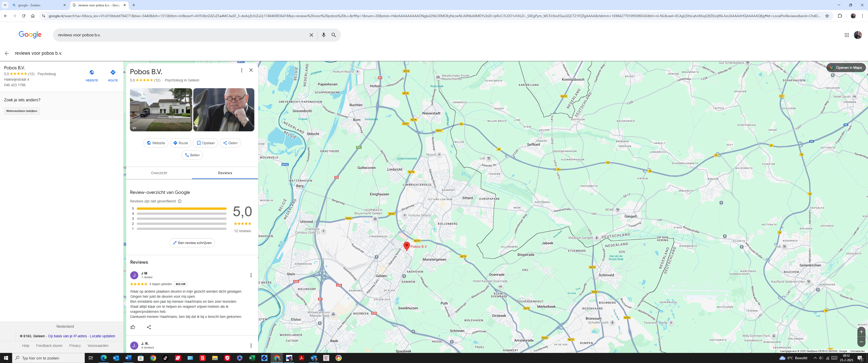Click into the Google search input field
This screenshot has height=363, width=868.
point(182,35)
